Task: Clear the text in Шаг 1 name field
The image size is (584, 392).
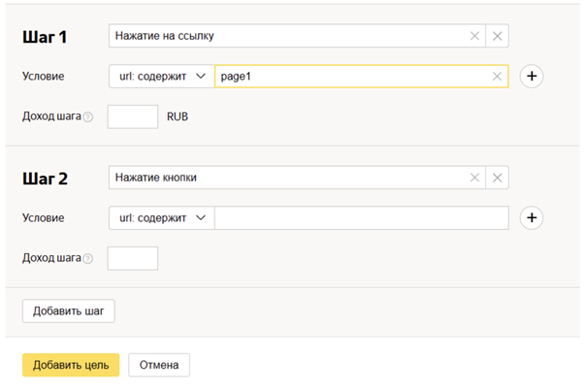Action: [x=474, y=36]
